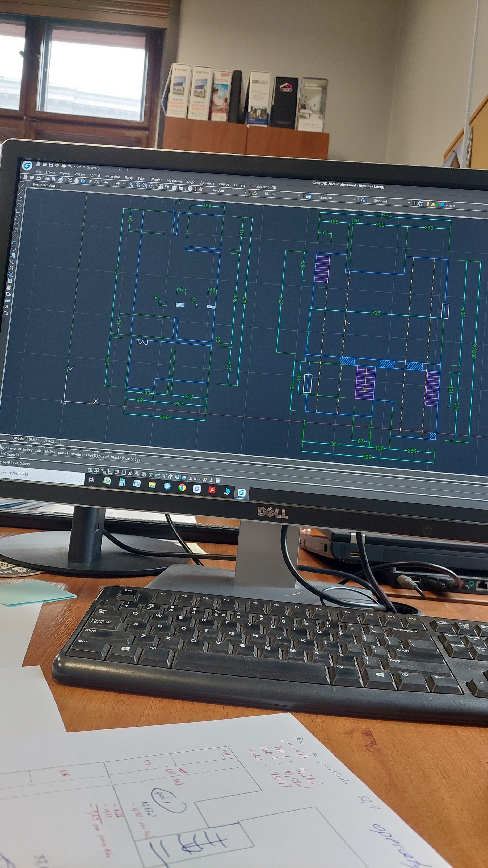Activate the Arc drawing tool
488x868 pixels.
coord(17,218)
